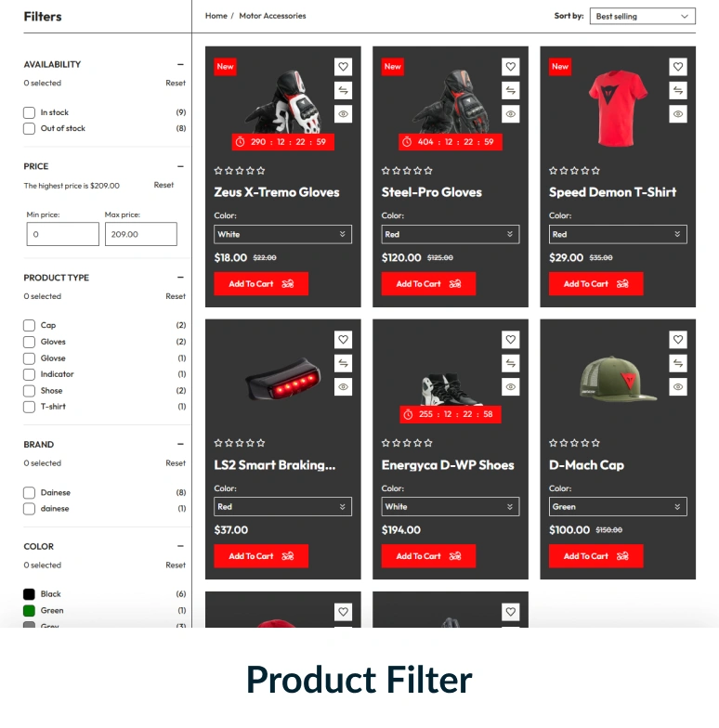This screenshot has height=728, width=719.
Task: Focus the Min price field
Action: pyautogui.click(x=63, y=234)
